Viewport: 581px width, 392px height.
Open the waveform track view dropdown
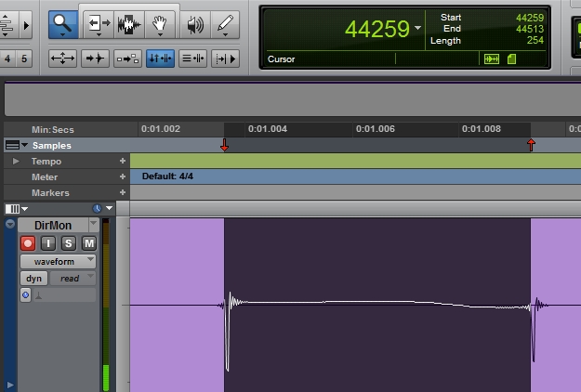coord(59,262)
